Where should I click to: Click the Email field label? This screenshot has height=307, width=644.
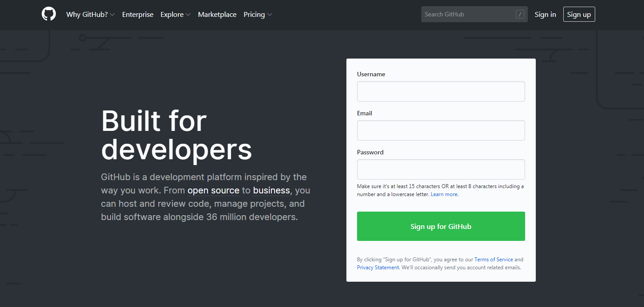pos(365,113)
